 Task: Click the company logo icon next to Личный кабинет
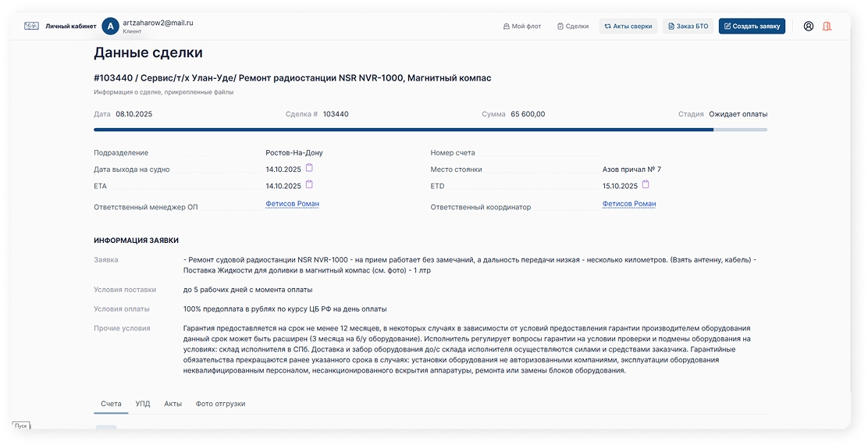[31, 26]
